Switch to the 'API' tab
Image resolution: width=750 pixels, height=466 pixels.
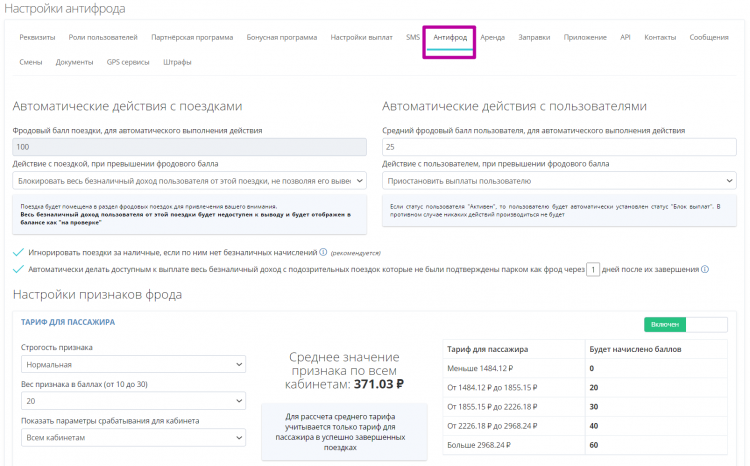[x=625, y=37]
